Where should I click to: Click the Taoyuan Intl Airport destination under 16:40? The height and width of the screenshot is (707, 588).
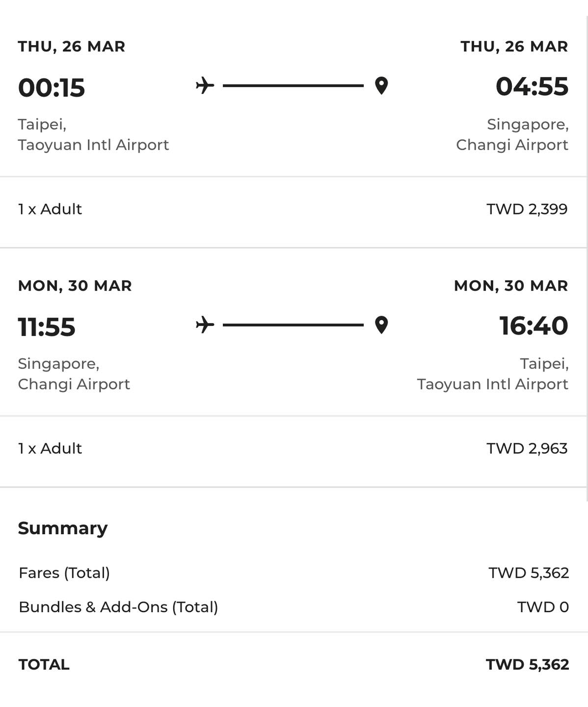click(x=492, y=384)
